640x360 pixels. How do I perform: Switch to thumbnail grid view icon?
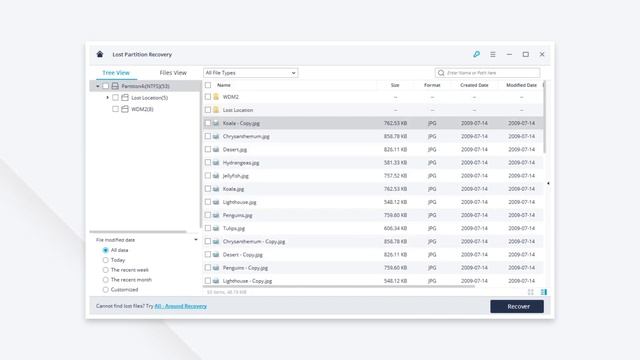coord(531,292)
